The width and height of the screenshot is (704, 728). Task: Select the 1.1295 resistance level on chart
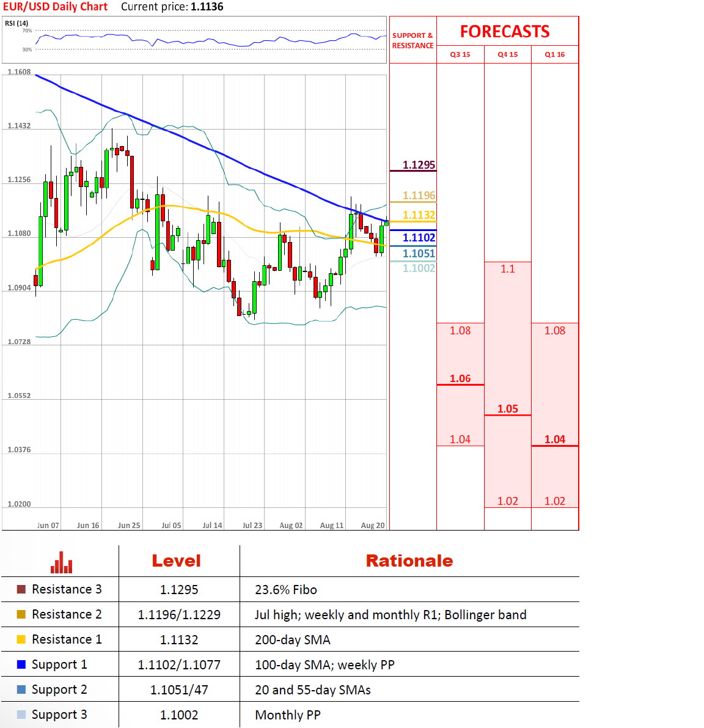coord(419,165)
